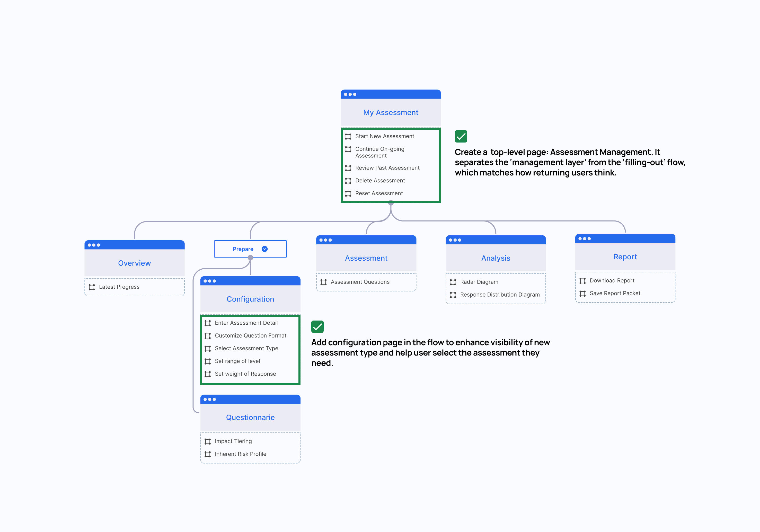The image size is (760, 532).
Task: Click the Questionnarie page title card
Action: (x=250, y=418)
